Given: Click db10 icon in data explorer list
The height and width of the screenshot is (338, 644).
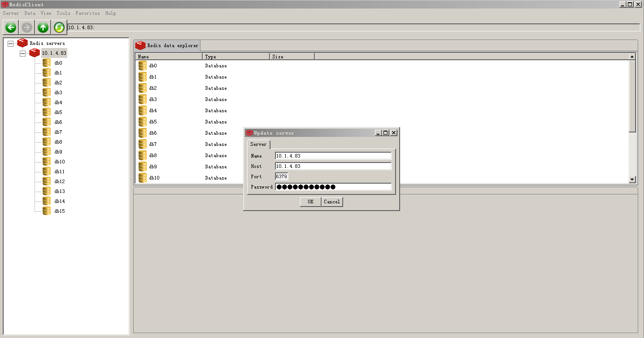Looking at the screenshot, I should [143, 178].
